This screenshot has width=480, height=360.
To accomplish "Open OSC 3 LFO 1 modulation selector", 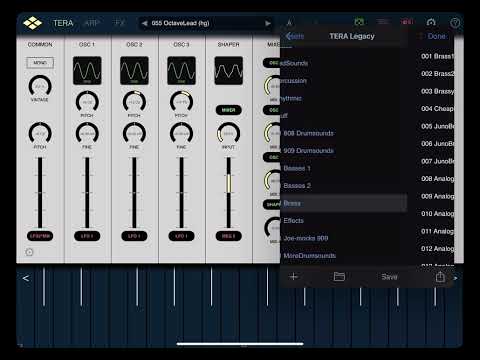I will point(181,236).
